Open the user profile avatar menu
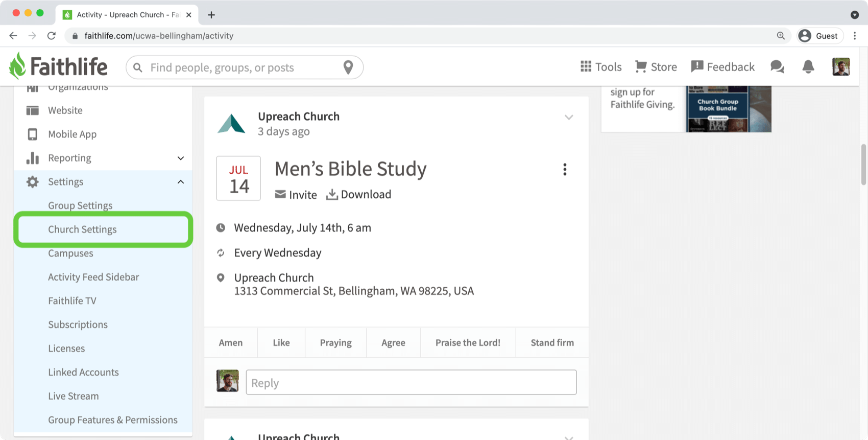This screenshot has height=440, width=868. pyautogui.click(x=841, y=67)
